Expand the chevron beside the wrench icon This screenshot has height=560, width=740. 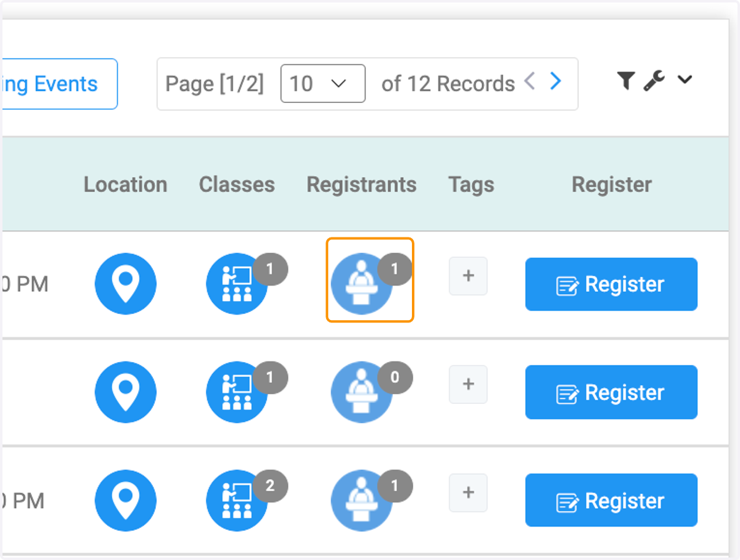coord(684,80)
